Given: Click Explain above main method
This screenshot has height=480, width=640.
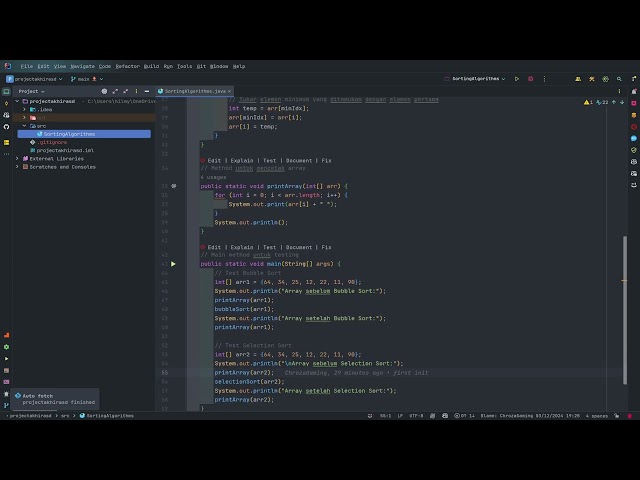Looking at the screenshot, I should click(x=242, y=247).
